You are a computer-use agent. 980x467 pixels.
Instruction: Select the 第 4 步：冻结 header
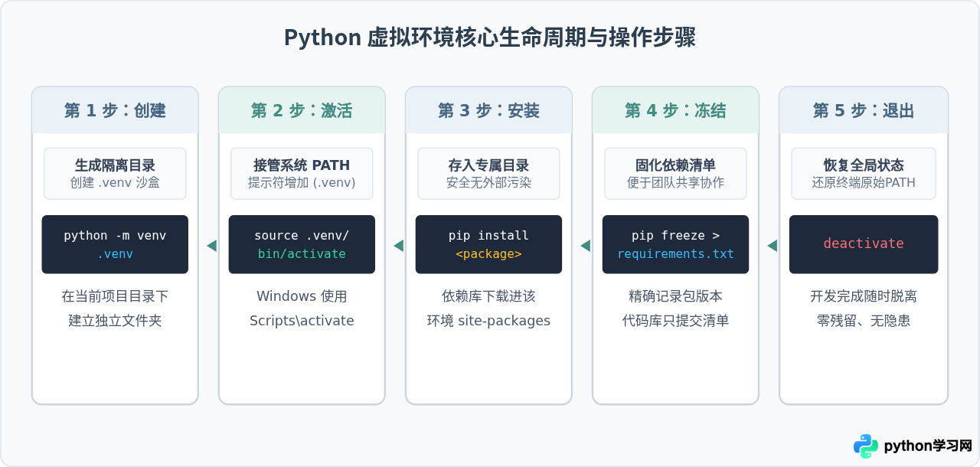click(675, 110)
